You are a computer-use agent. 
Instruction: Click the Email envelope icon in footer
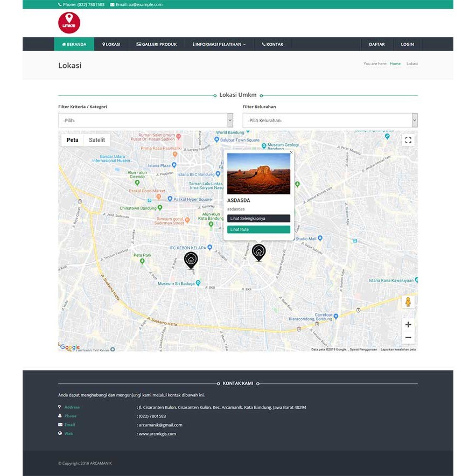(x=60, y=425)
